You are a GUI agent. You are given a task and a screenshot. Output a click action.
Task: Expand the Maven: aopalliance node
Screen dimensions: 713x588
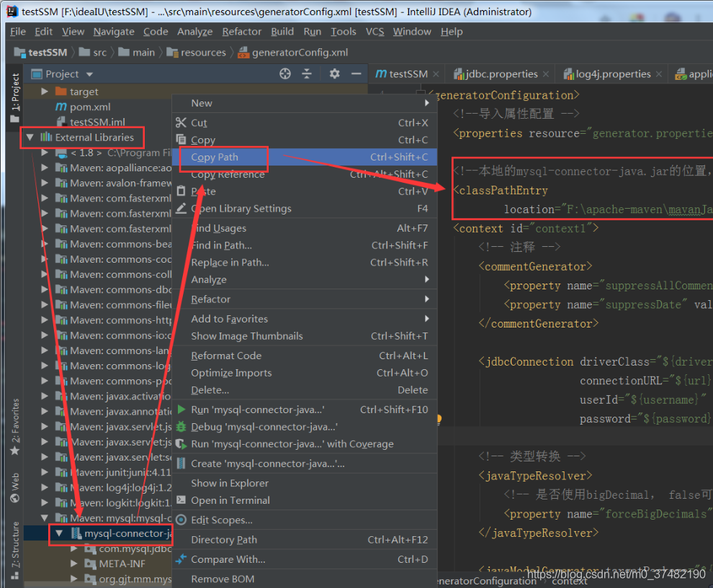pyautogui.click(x=45, y=168)
